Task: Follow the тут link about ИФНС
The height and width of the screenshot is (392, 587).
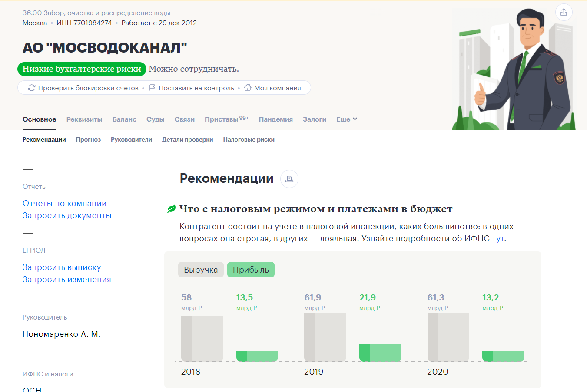Action: 498,239
